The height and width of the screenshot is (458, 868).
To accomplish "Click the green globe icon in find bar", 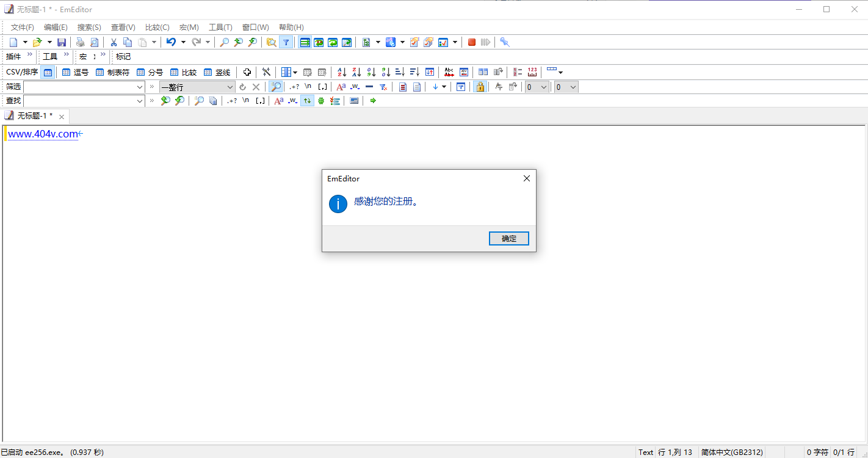I will (321, 101).
